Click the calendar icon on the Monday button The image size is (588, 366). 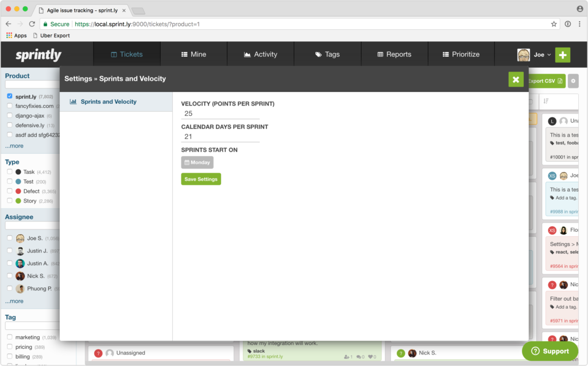tap(188, 162)
